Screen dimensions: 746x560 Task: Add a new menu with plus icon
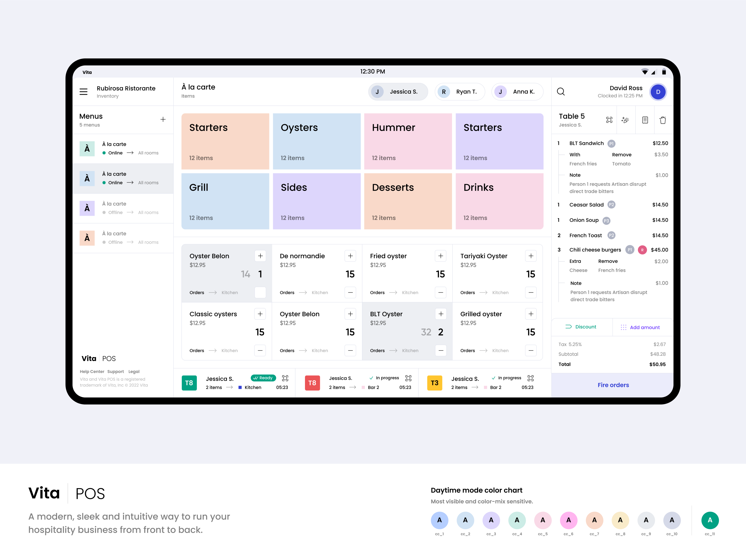[x=163, y=119]
